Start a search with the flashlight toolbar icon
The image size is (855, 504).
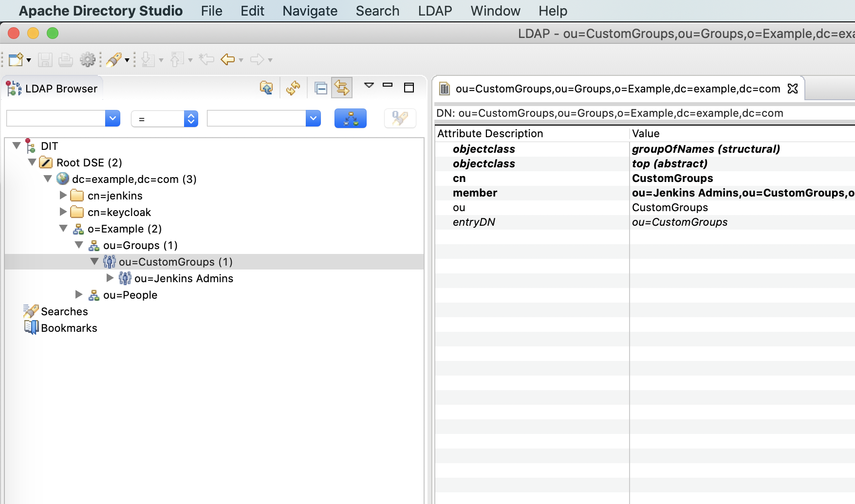coord(115,59)
